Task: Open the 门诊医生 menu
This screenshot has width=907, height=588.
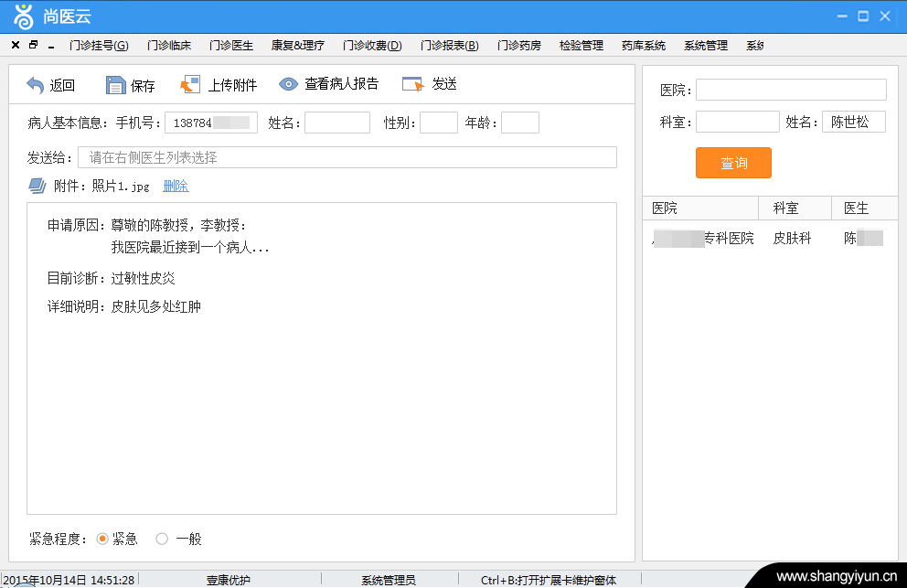Action: [x=231, y=45]
